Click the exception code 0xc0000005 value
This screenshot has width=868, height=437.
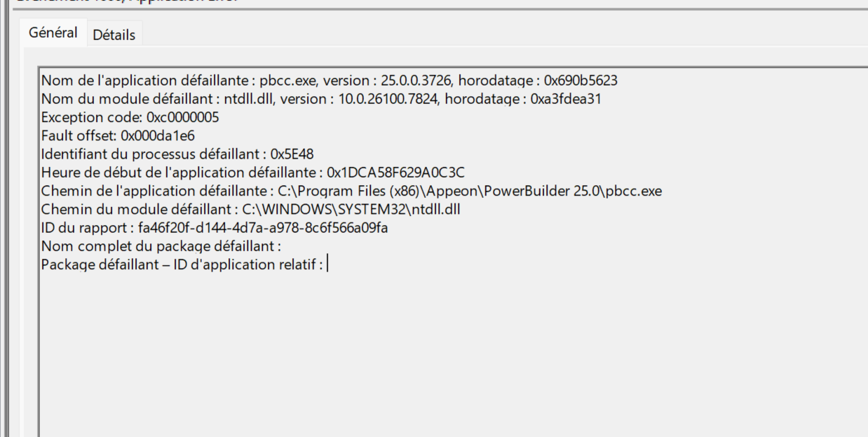tap(182, 117)
